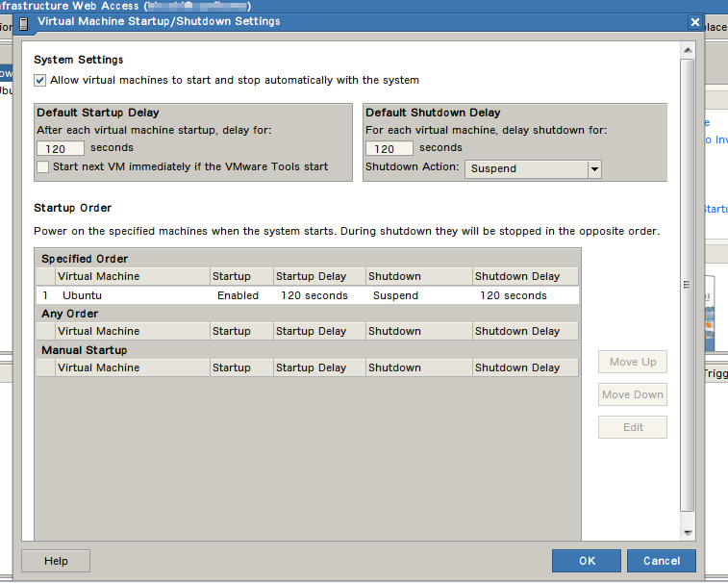Viewport: 728px width, 583px height.
Task: Click the Edit button
Action: tap(632, 427)
